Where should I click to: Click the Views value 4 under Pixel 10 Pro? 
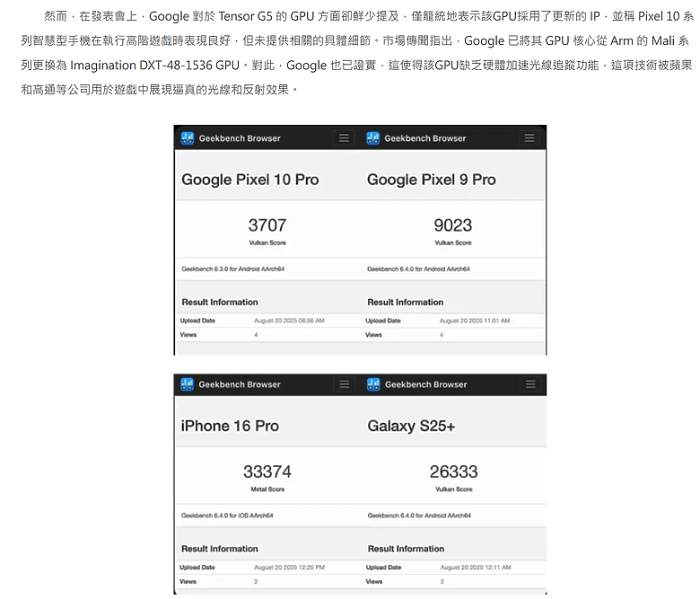pyautogui.click(x=256, y=335)
